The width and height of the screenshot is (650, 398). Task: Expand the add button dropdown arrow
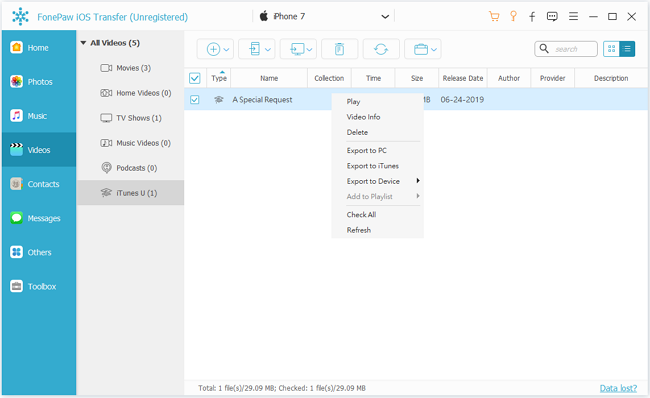(226, 50)
